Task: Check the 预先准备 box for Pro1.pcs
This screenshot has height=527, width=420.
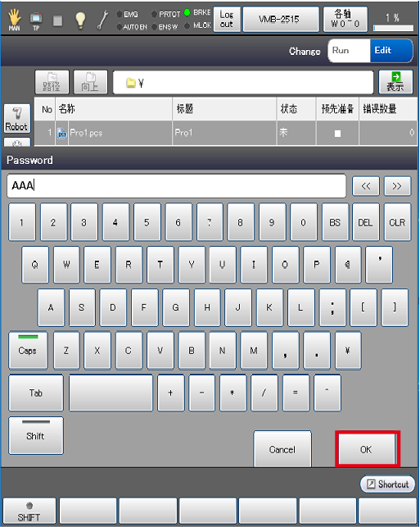Action: point(337,134)
